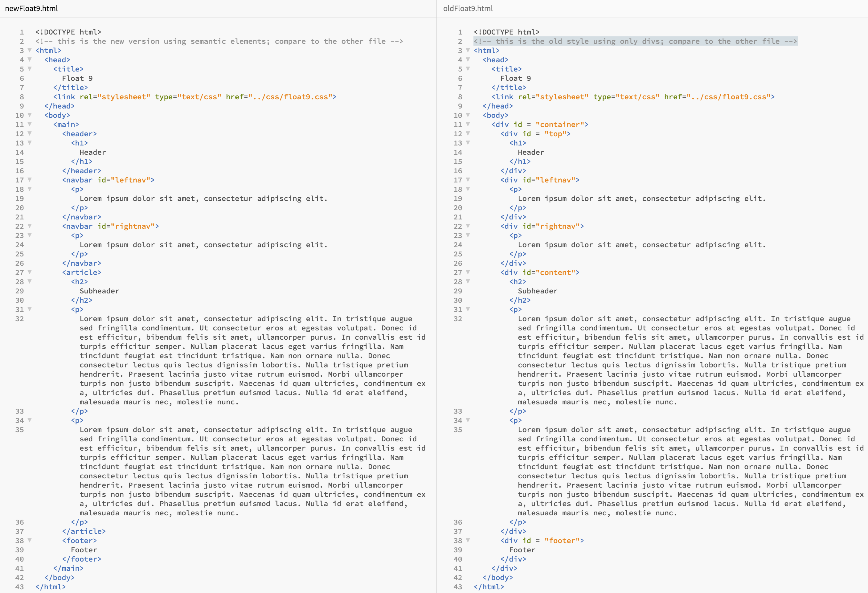This screenshot has height=593, width=868.
Task: Click Subheader text in oldFloat9.html
Action: point(538,291)
